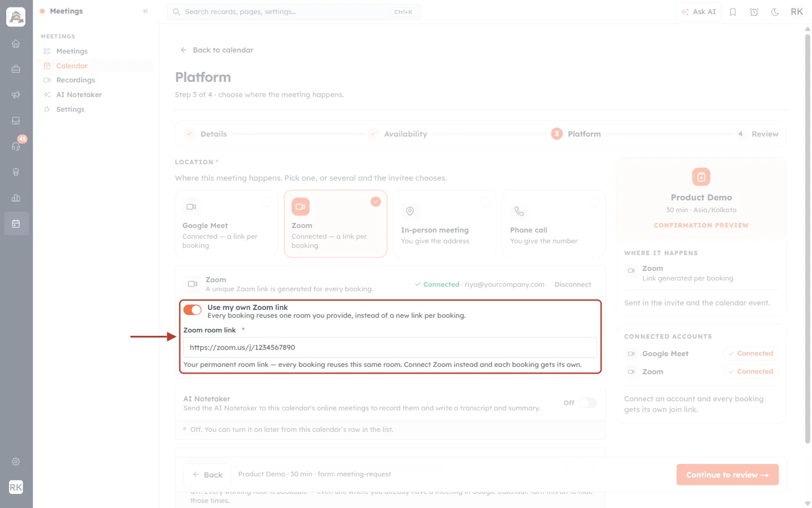Deselect the Zoom location card
Viewport: 812px width, 508px height.
click(x=336, y=224)
